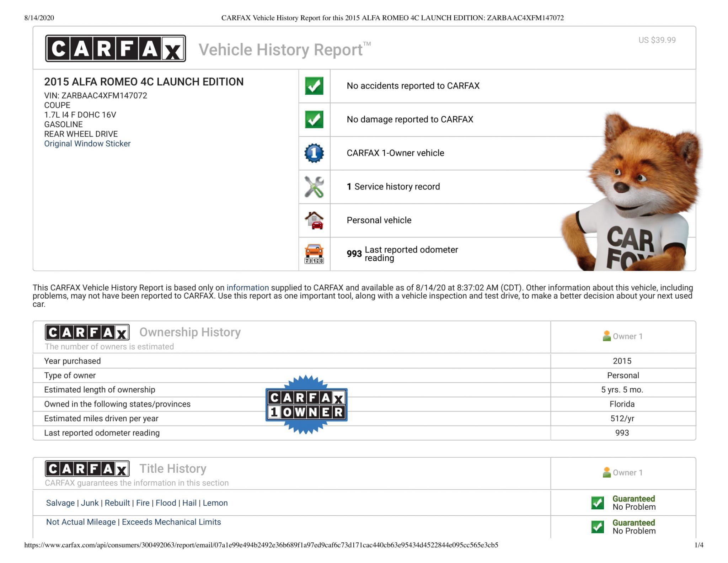Click the CARFAX logo in the report header
The height and width of the screenshot is (563, 728).
click(x=116, y=48)
